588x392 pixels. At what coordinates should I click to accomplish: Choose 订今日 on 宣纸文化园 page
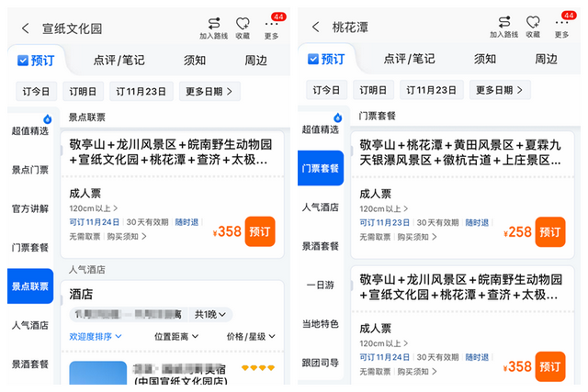point(37,92)
